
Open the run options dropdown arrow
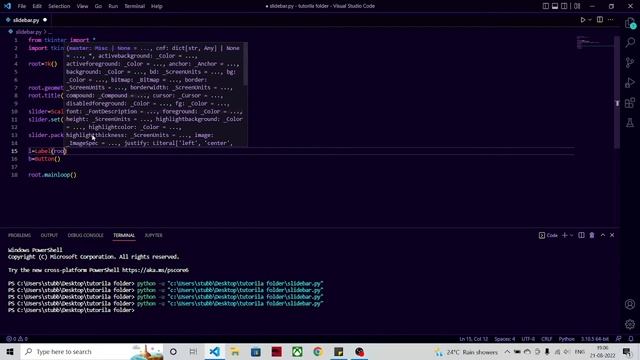tap(590, 20)
